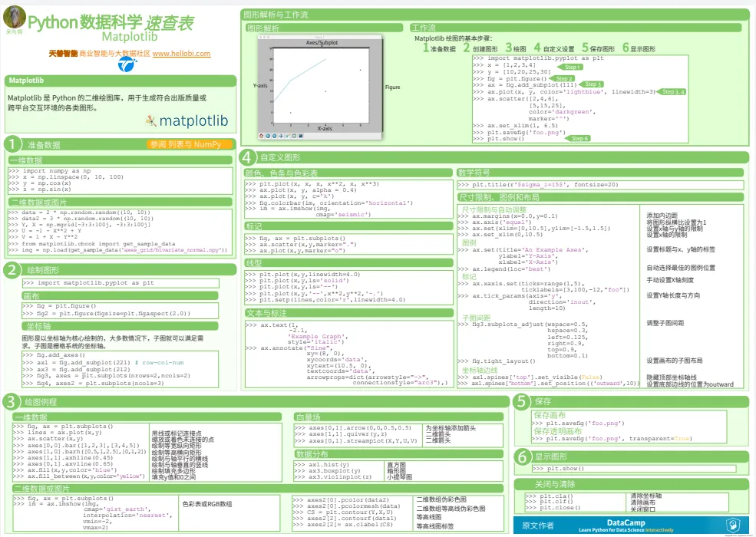
Task: Open the www.hellobi.com link
Action: (x=181, y=54)
